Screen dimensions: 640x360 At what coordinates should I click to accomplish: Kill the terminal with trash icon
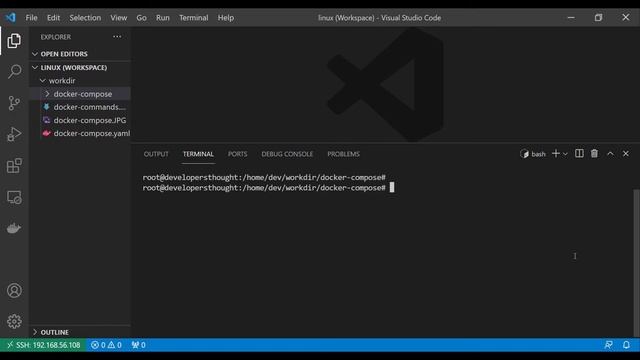pos(594,153)
